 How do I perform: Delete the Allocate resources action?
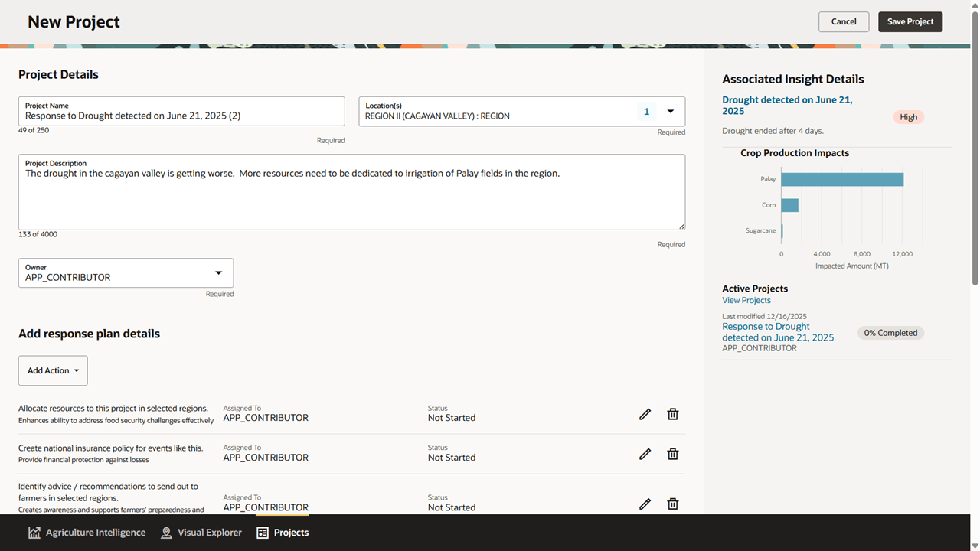pos(672,414)
